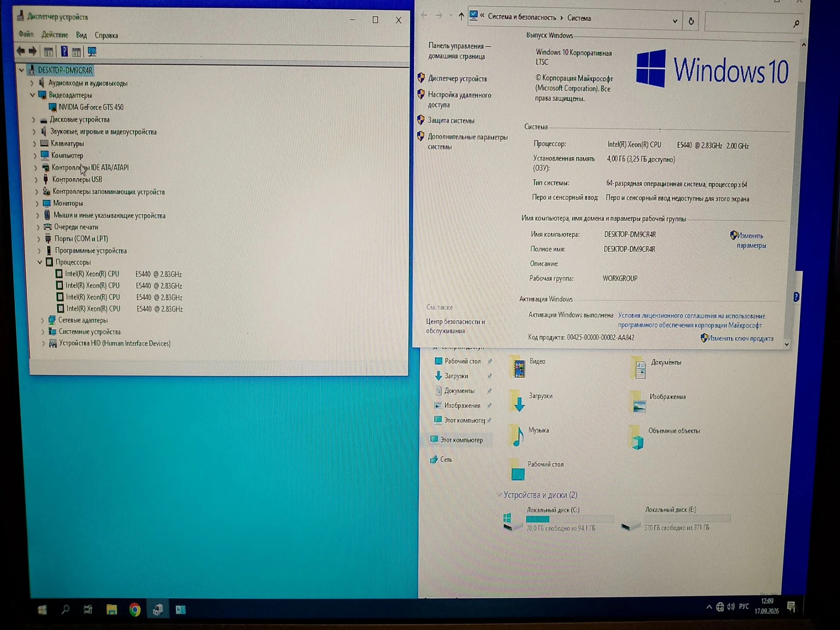Collapse Устройства и диски section

(x=499, y=495)
